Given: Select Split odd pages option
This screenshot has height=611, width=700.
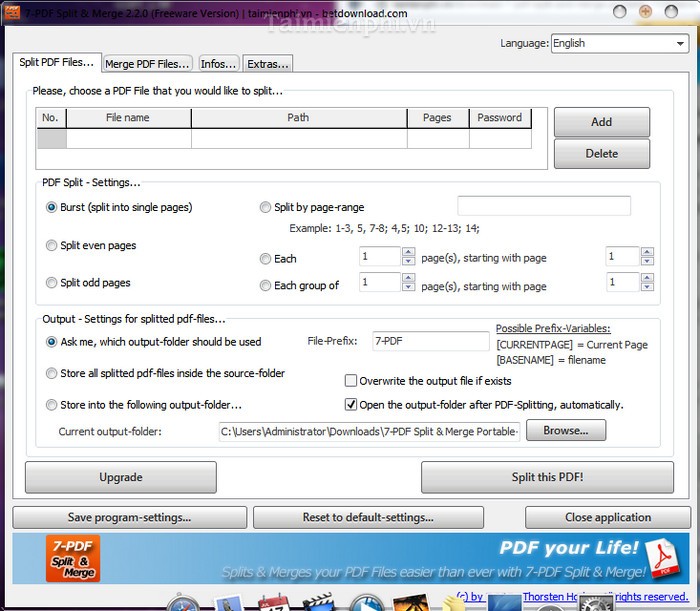Looking at the screenshot, I should point(51,283).
